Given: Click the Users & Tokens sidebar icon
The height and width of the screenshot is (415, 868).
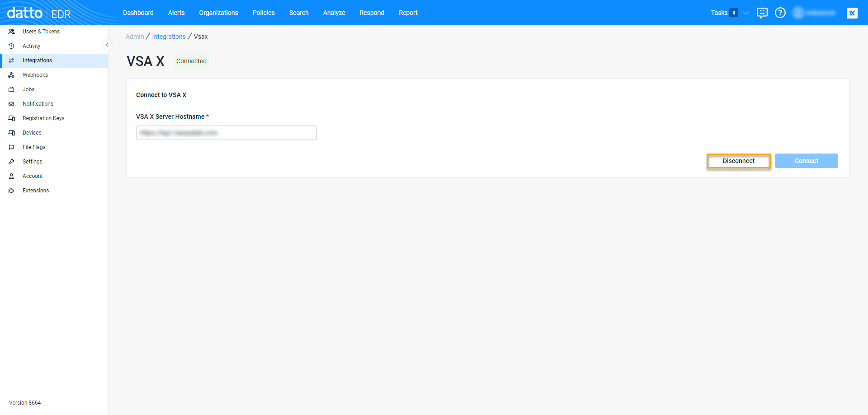Looking at the screenshot, I should point(12,32).
